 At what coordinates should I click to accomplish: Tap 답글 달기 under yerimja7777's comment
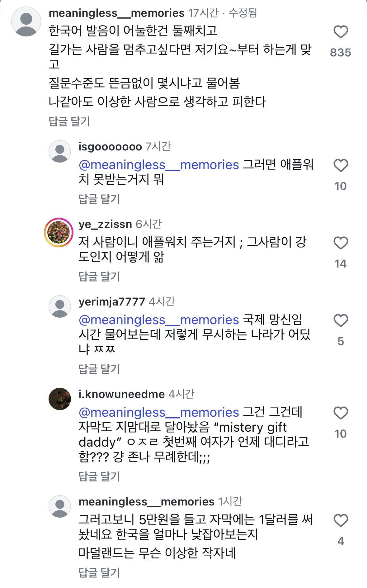click(99, 369)
